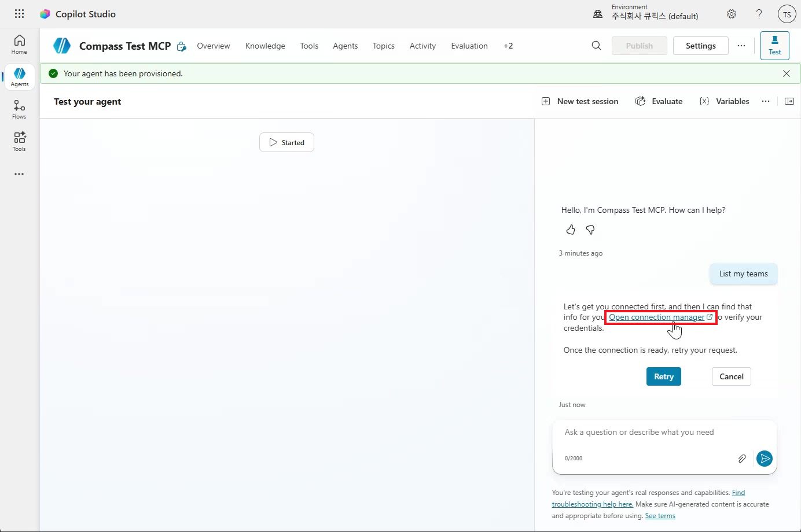Switch to the Activity tab
This screenshot has height=532, width=801.
[x=422, y=46]
